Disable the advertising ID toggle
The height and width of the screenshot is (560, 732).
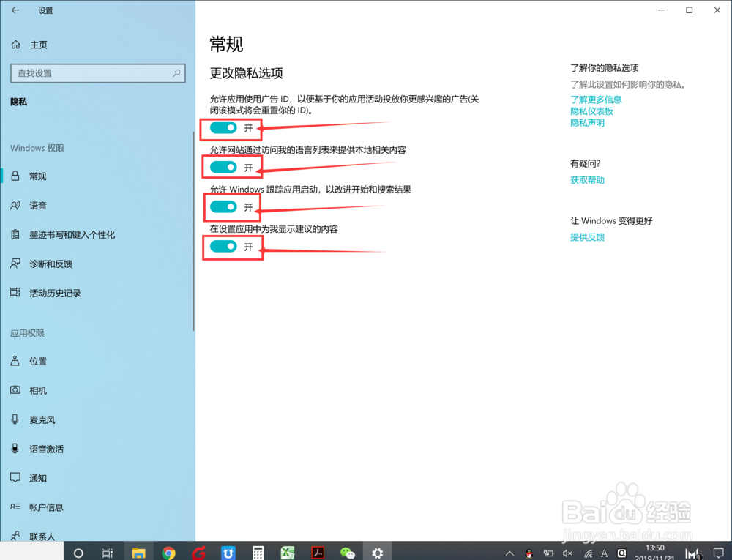coord(223,128)
